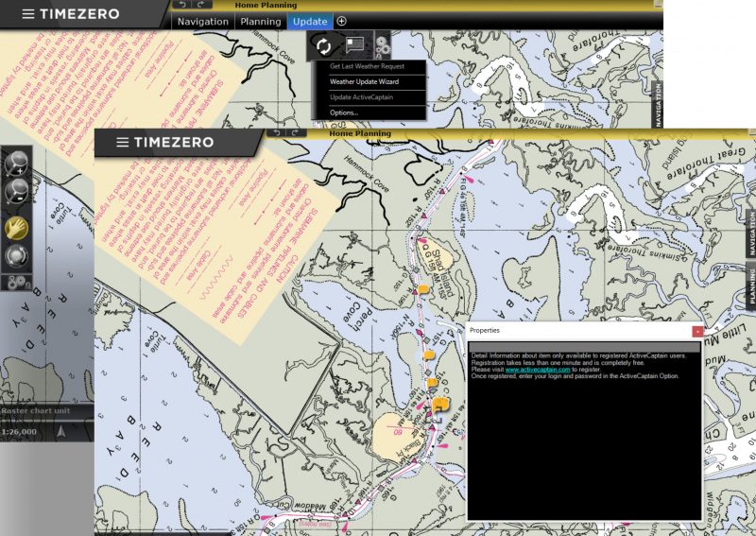Select the Update workspace tab

click(x=310, y=21)
